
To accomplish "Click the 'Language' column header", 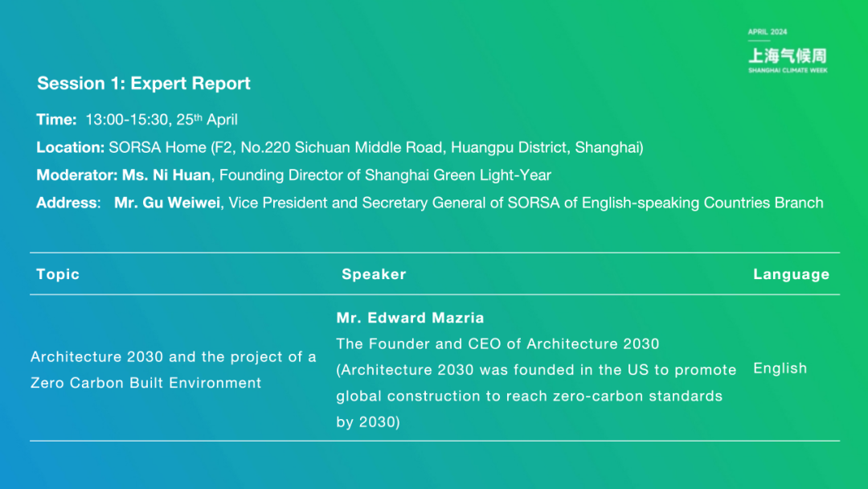I will 791,274.
